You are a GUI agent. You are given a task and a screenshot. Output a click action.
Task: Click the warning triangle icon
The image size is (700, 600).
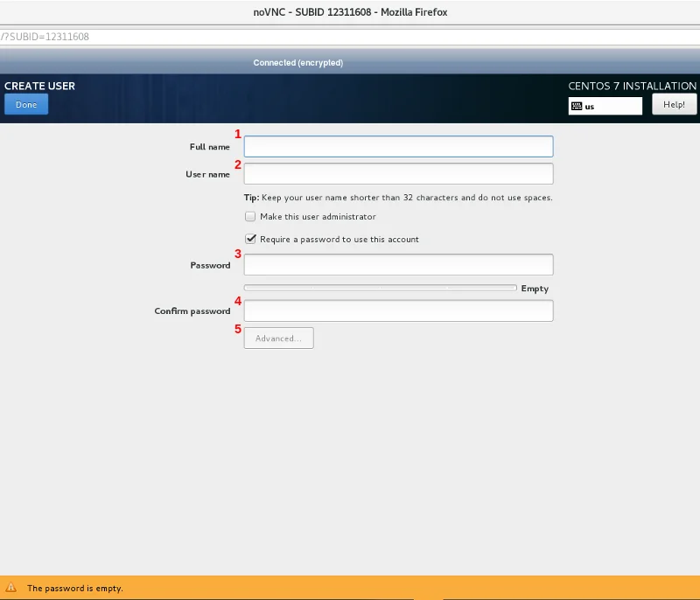[11, 589]
